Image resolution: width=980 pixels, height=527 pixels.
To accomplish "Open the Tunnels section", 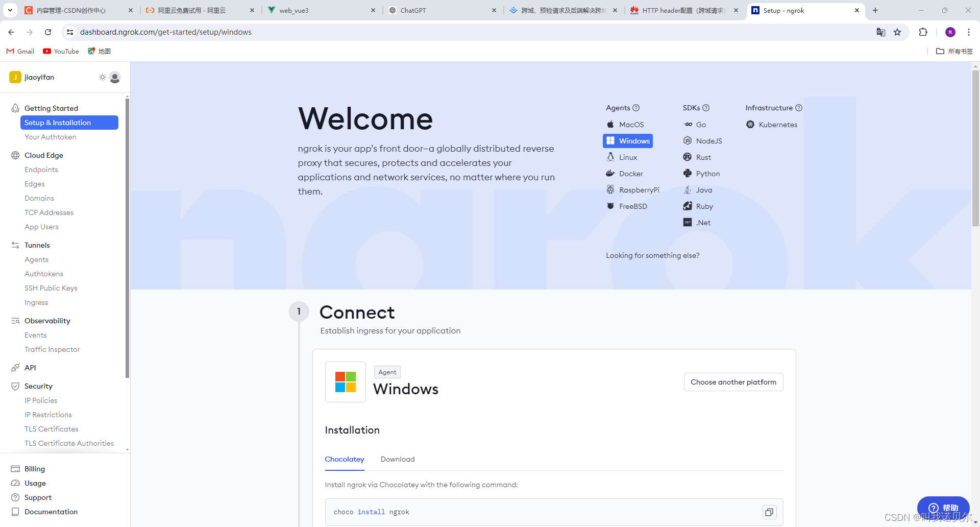I will coord(37,245).
